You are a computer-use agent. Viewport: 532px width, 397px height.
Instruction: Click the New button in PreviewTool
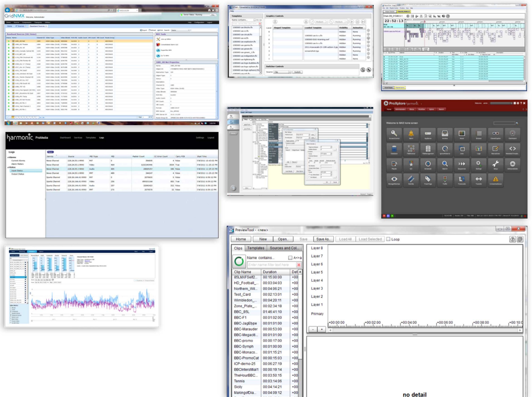[263, 239]
